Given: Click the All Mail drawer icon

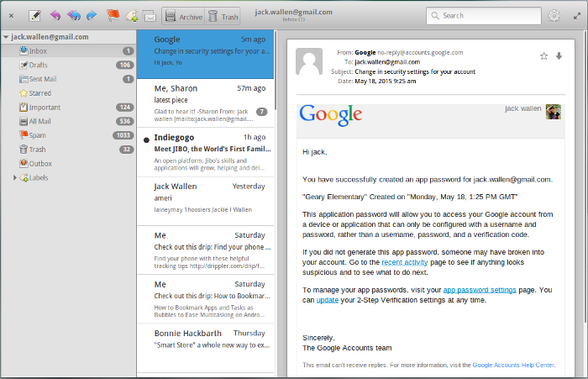Looking at the screenshot, I should (24, 121).
